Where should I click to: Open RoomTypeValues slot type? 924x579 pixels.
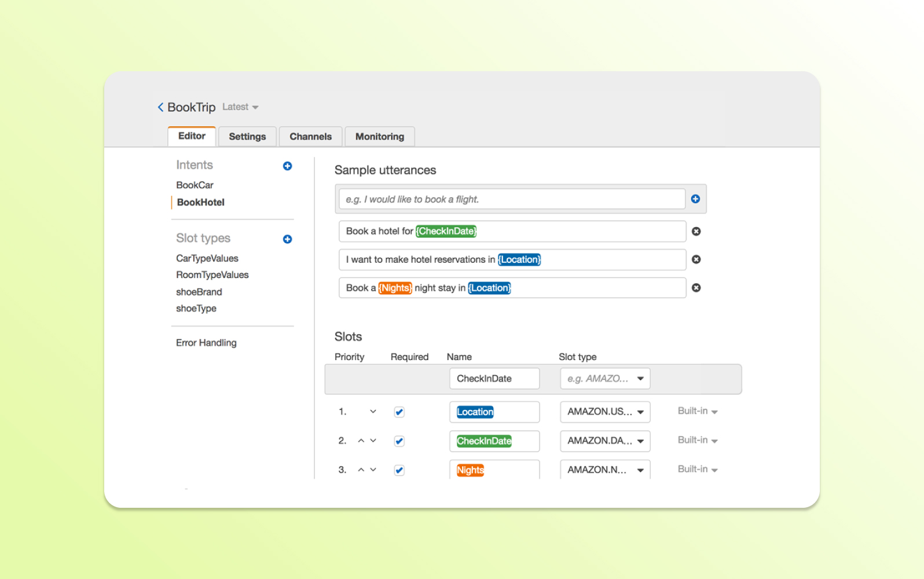[212, 275]
